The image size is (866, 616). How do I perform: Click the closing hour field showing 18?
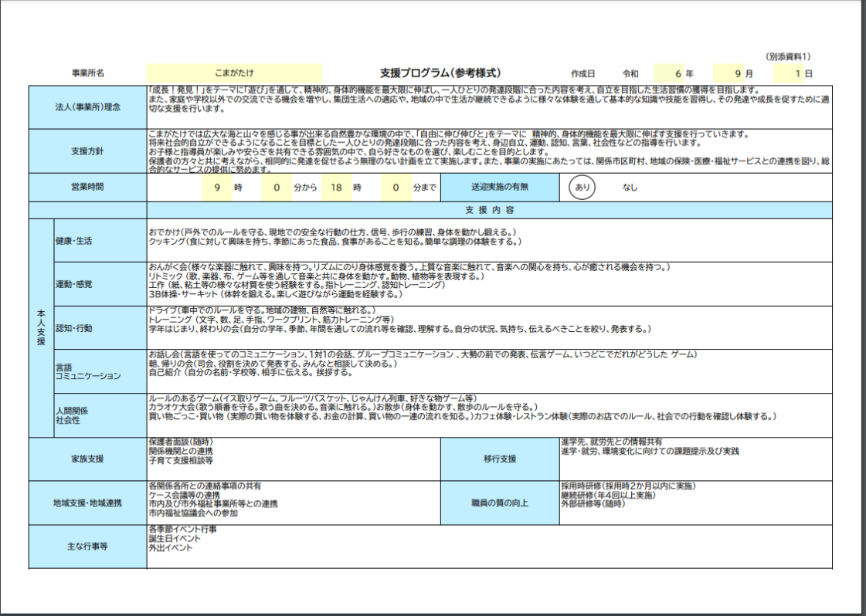tap(336, 187)
